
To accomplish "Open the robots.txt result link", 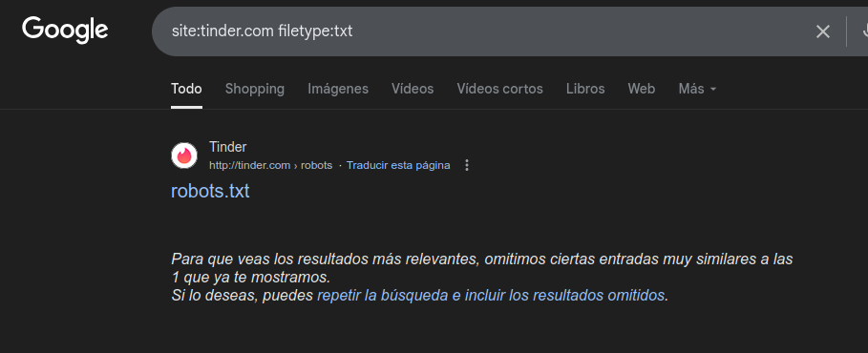I will [x=210, y=191].
